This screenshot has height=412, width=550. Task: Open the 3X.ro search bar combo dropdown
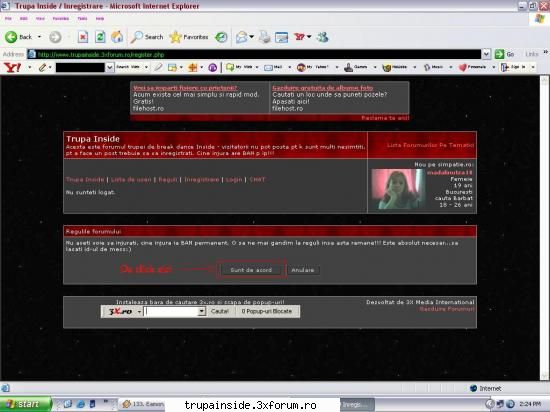201,311
